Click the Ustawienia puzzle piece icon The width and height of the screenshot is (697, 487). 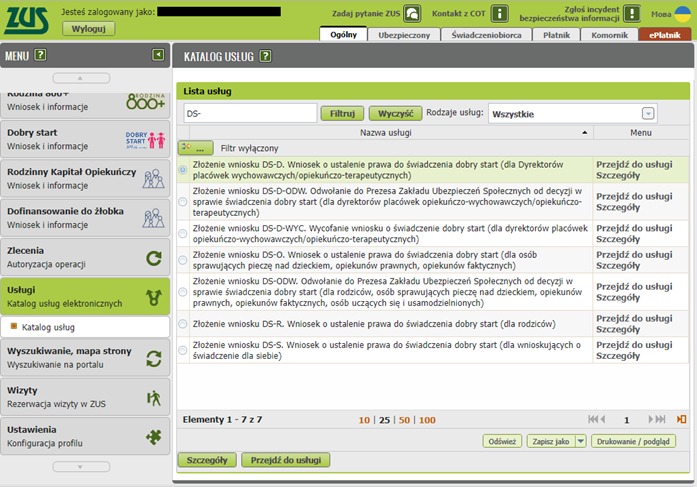coord(154,437)
